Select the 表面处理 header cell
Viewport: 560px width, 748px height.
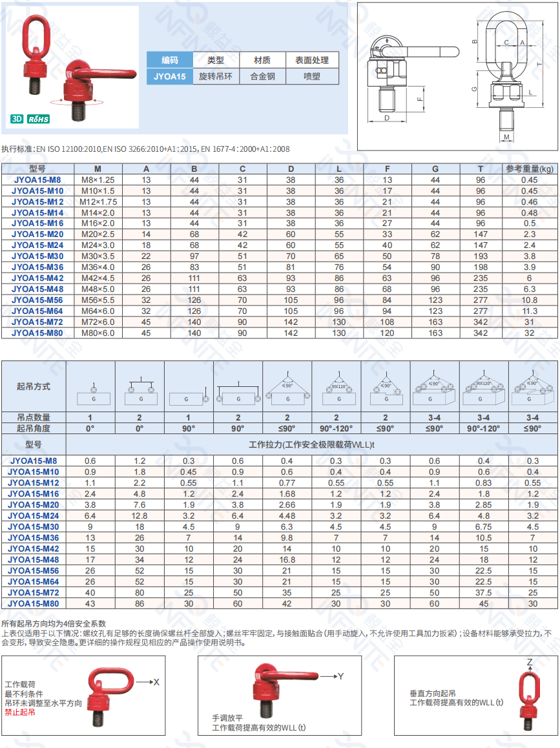tap(312, 60)
